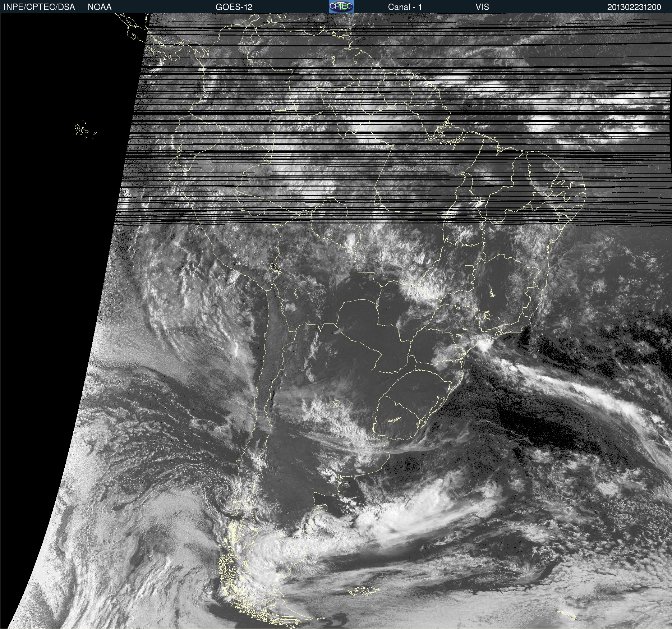Click the VIS label in the header

coord(482,7)
